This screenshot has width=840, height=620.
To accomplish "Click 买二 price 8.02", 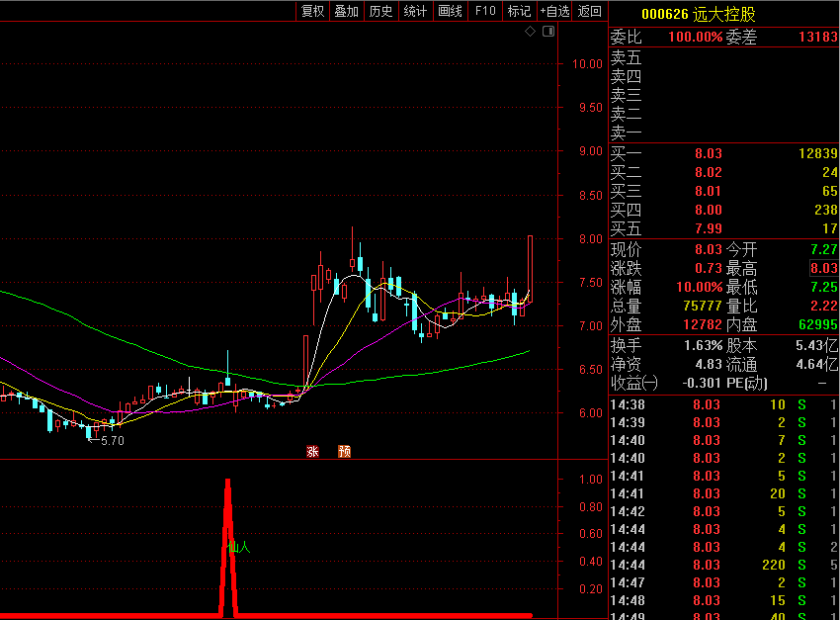I will click(709, 172).
